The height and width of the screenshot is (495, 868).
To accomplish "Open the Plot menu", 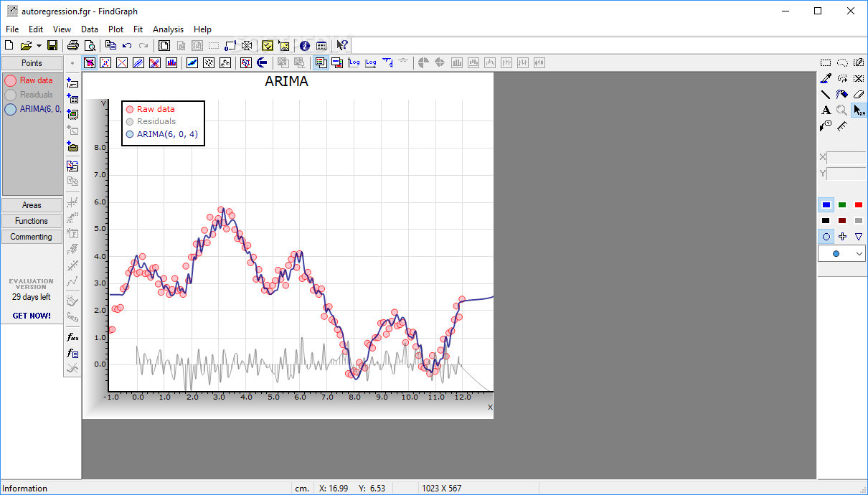I will pos(115,29).
